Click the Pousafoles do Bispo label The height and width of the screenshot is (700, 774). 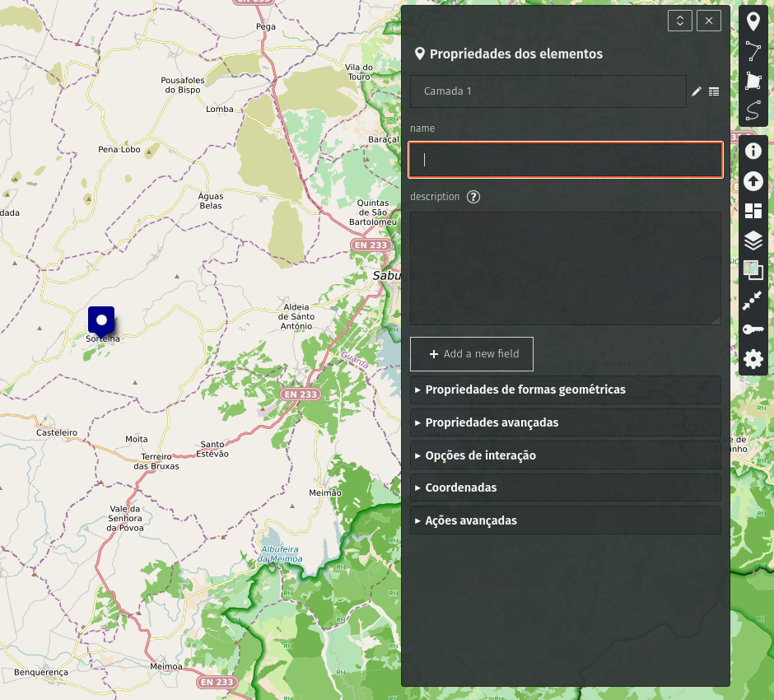click(182, 85)
